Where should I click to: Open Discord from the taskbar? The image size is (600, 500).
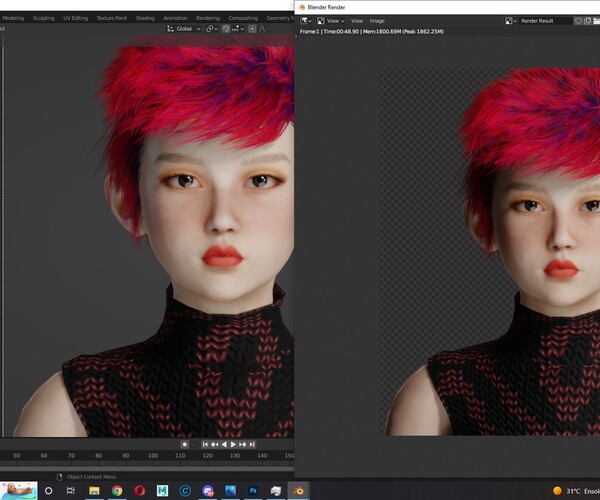coord(208,490)
